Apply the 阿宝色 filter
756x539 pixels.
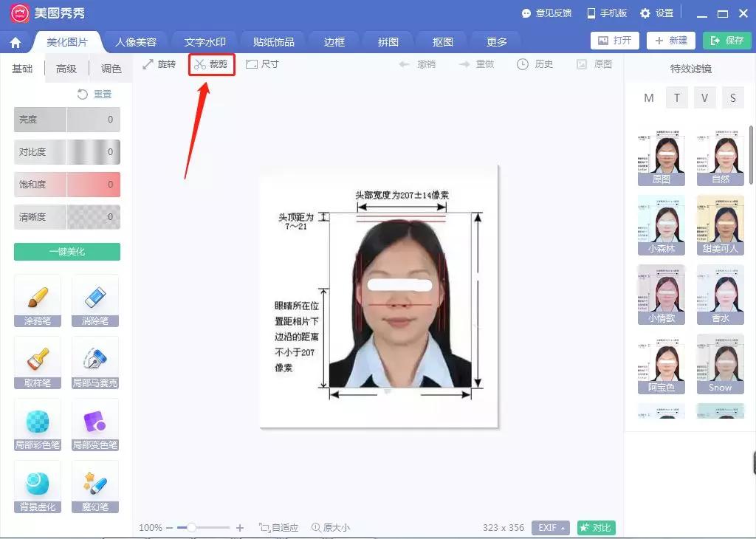click(x=661, y=364)
